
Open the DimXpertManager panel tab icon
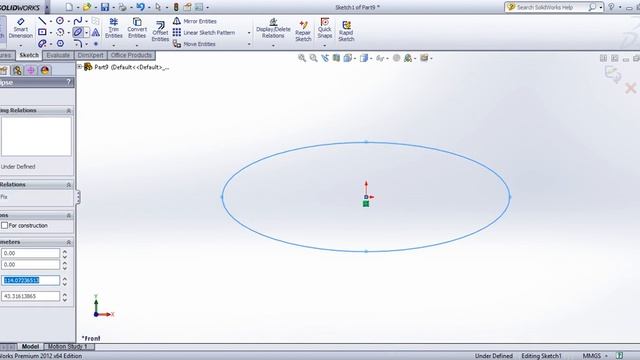[31, 70]
